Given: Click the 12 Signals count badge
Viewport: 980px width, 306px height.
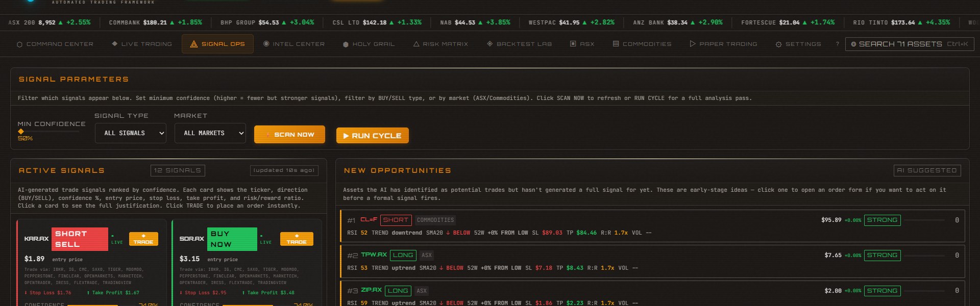Looking at the screenshot, I should click(178, 170).
